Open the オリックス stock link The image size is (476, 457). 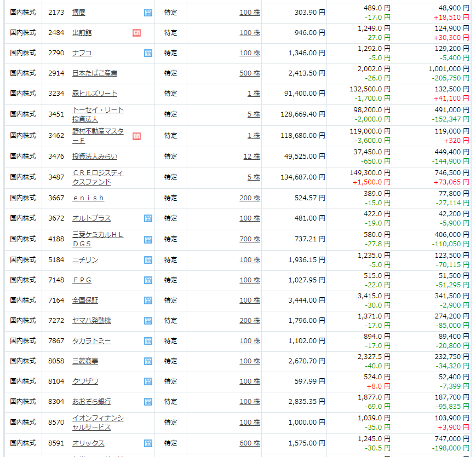click(x=88, y=443)
